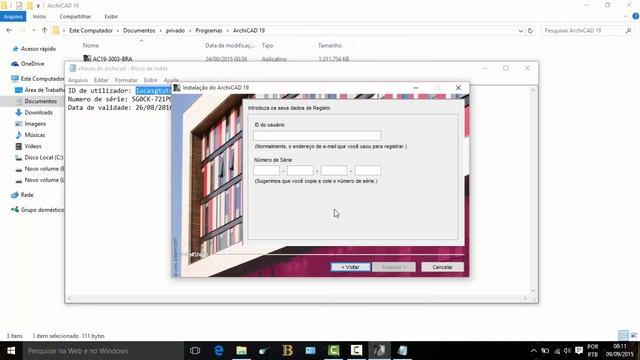The height and width of the screenshot is (360, 640).
Task: Click Cancelar in the ArchiCAD installer
Action: pos(442,267)
